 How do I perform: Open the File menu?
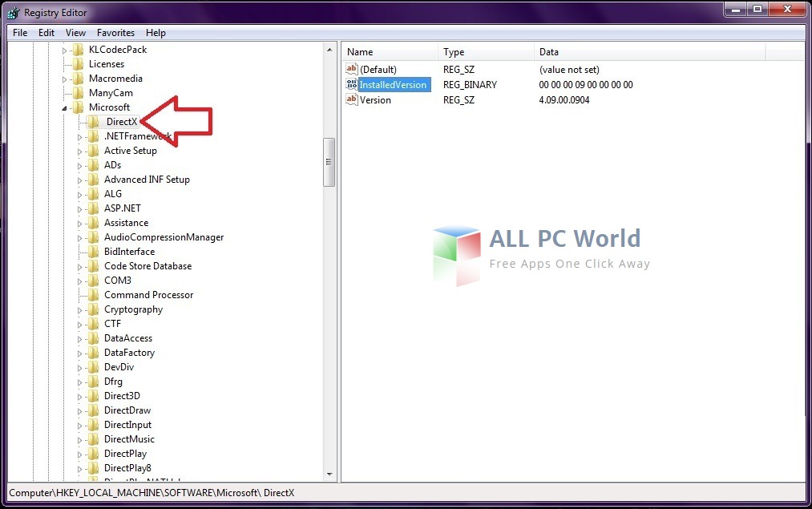pyautogui.click(x=20, y=33)
